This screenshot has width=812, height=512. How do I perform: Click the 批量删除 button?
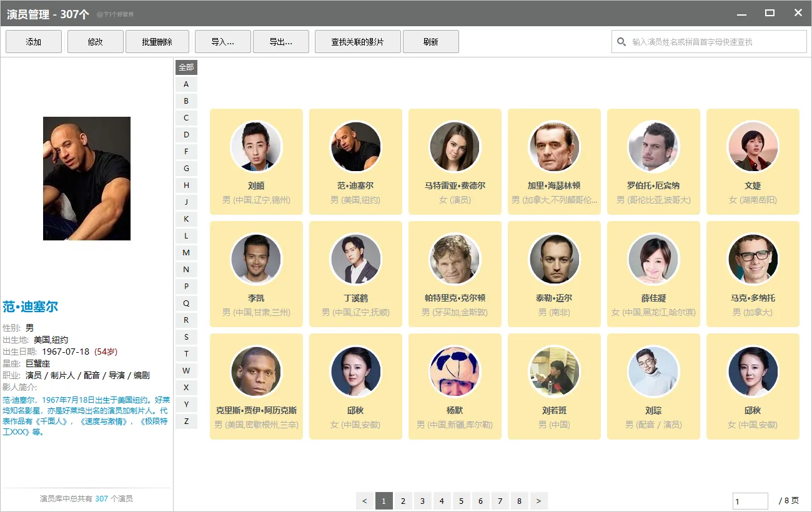tap(157, 42)
